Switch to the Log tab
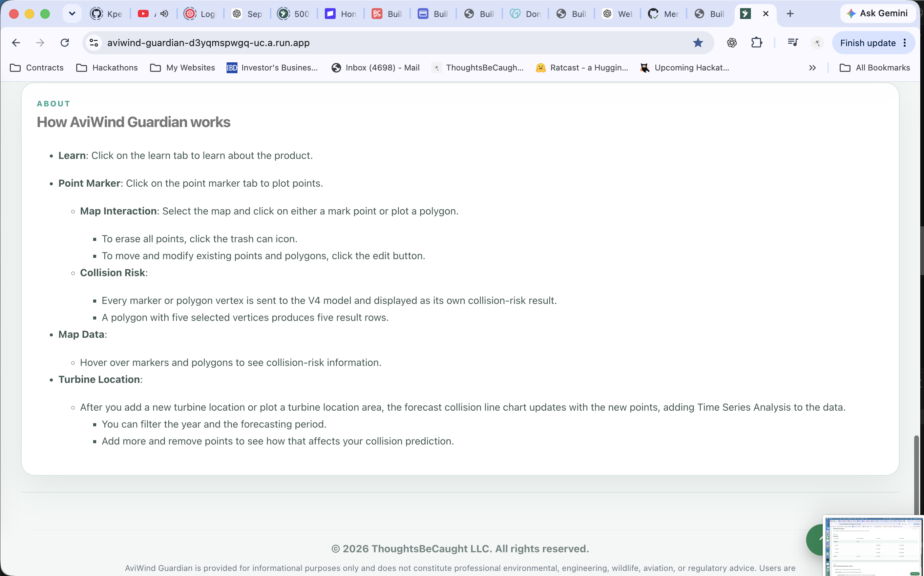The width and height of the screenshot is (924, 576). (200, 14)
